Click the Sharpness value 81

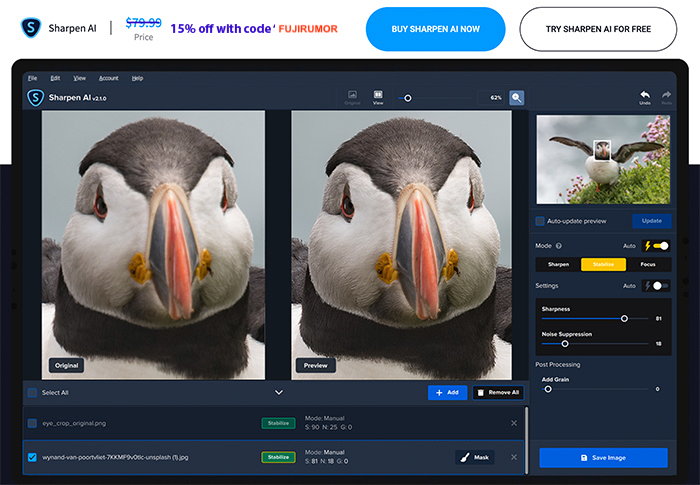point(658,318)
